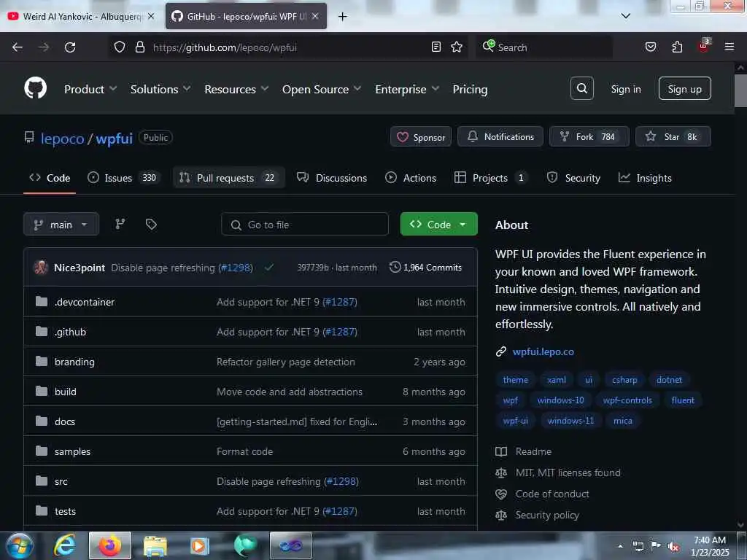
Task: Open Firefox reader view icon
Action: [436, 47]
